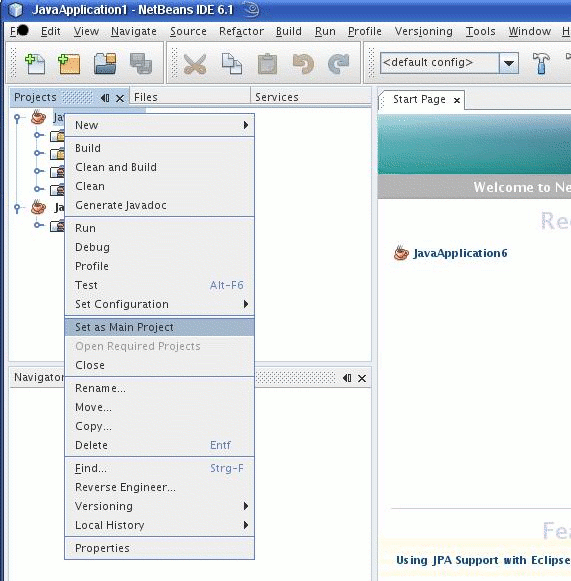Click the Paste clipboard icon
The width and height of the screenshot is (571, 581).
(x=267, y=64)
